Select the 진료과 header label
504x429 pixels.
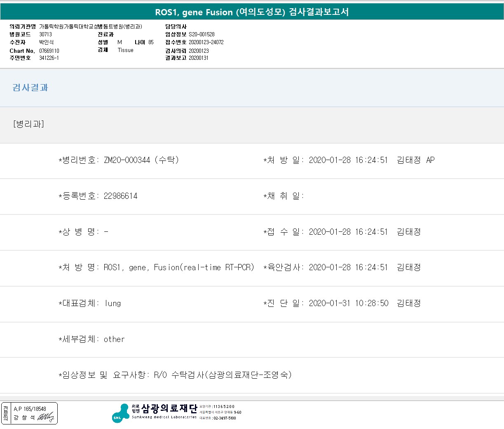[x=105, y=34]
